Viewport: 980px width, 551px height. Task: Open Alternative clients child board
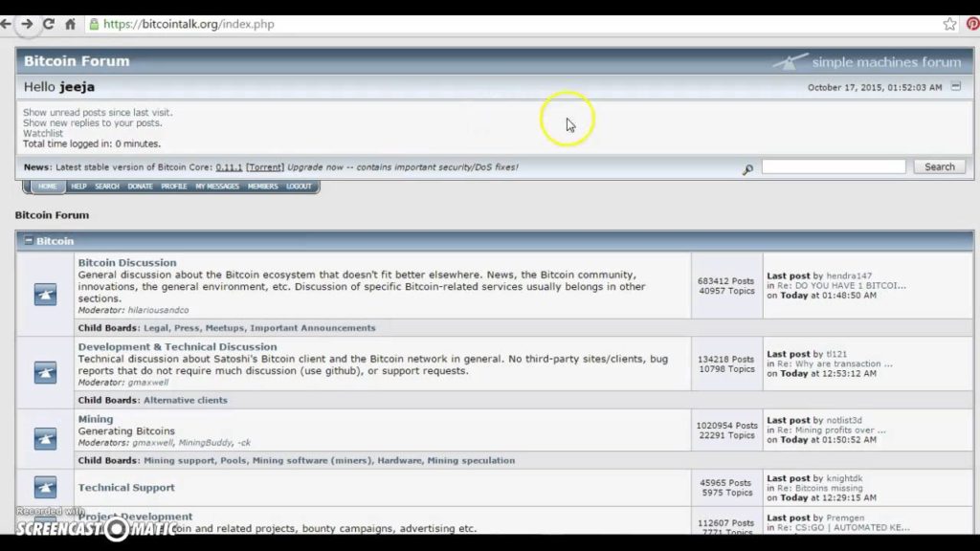point(186,401)
